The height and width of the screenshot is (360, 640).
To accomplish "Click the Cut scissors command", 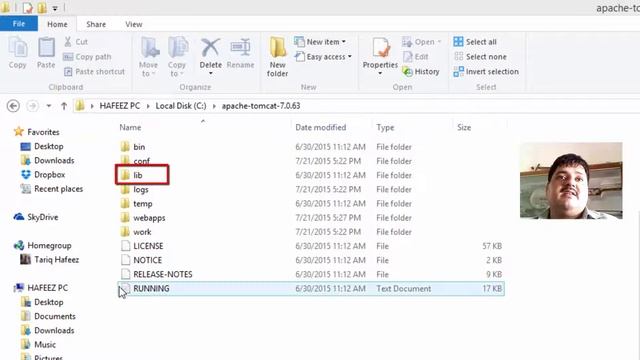I will [76, 42].
